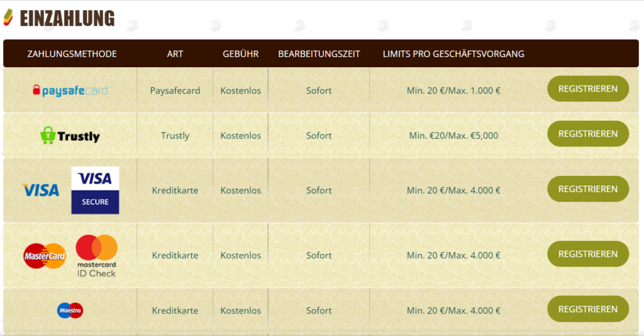Click 'Kostenlos' in the Trustly row
Image resolution: width=644 pixels, height=336 pixels.
tap(241, 136)
